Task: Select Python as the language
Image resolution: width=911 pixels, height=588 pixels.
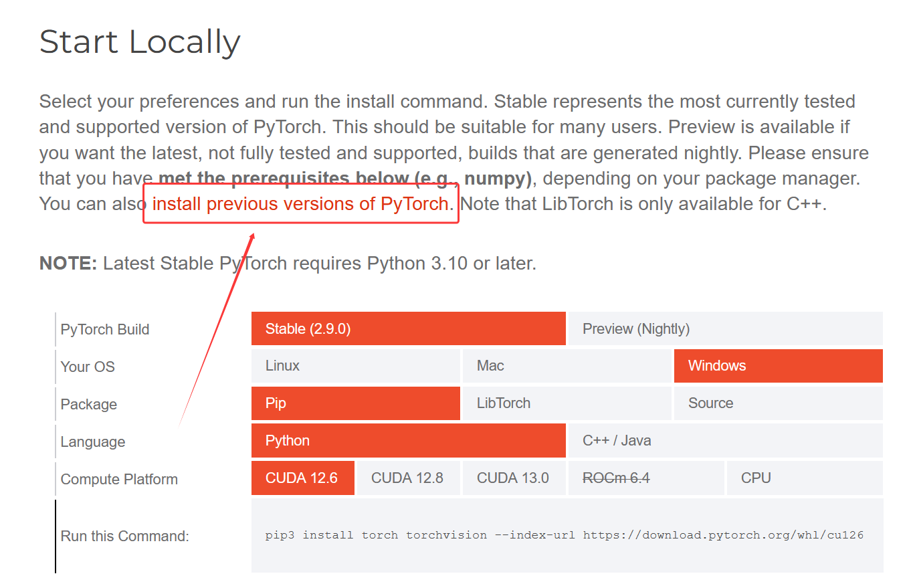Action: coord(408,441)
